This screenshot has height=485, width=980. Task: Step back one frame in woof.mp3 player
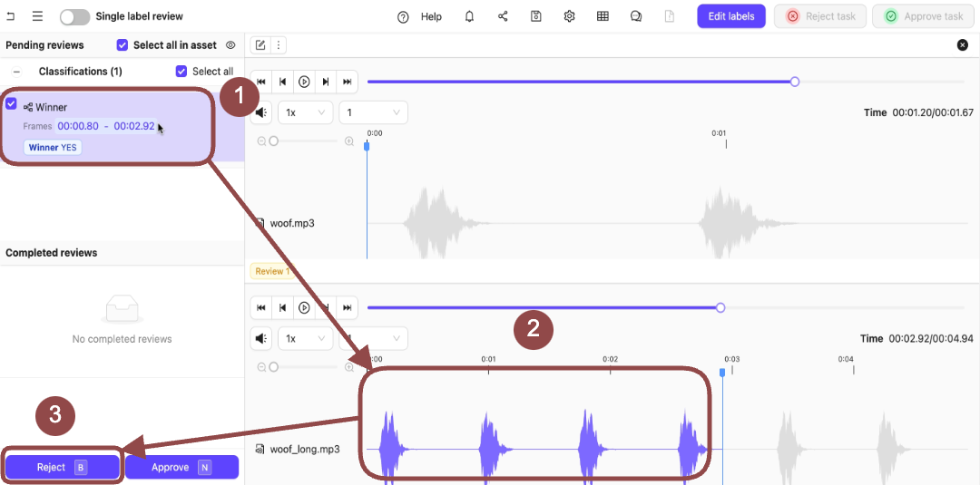[282, 82]
